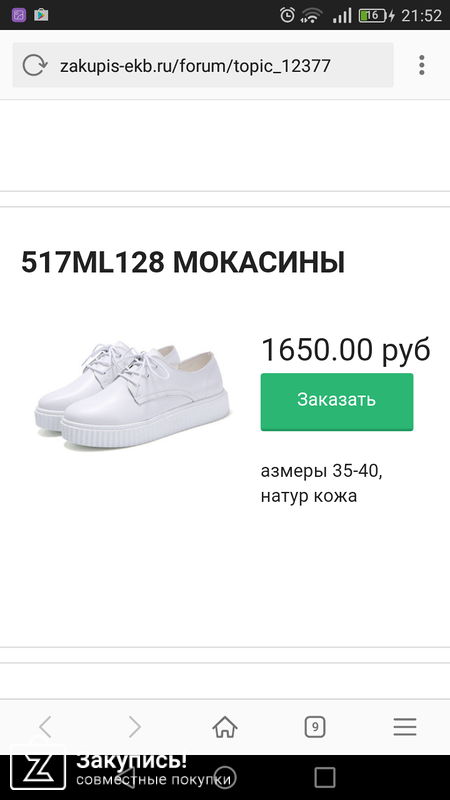Go back with the browser back arrow
Image resolution: width=450 pixels, height=800 pixels.
[x=45, y=727]
